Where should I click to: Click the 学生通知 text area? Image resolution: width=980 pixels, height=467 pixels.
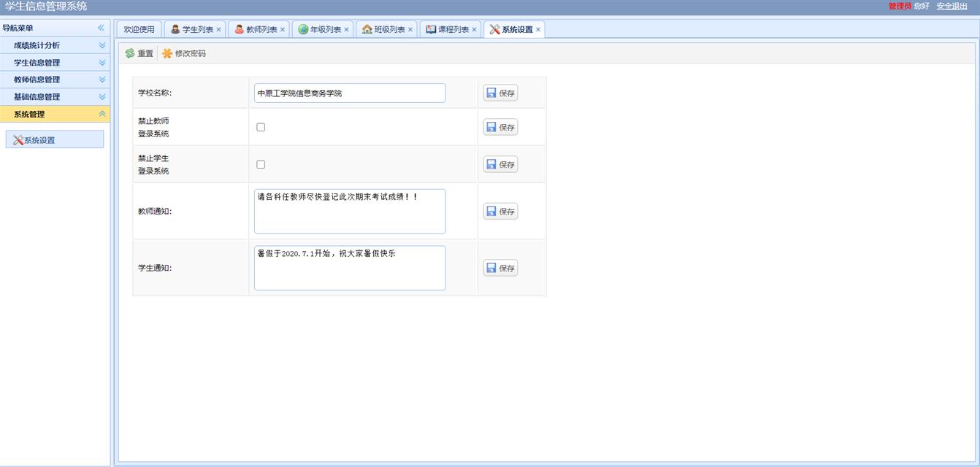pos(350,268)
